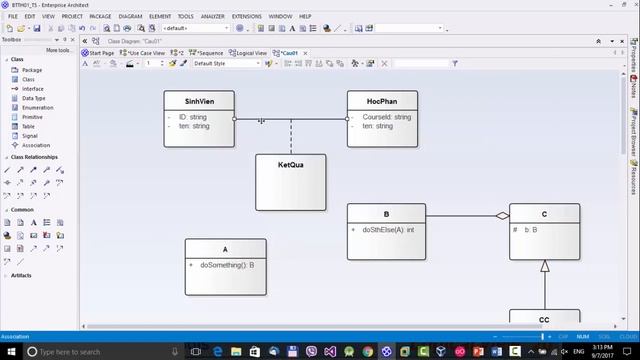
Task: Click the diagram horizontal scrollbar
Action: click(314, 326)
